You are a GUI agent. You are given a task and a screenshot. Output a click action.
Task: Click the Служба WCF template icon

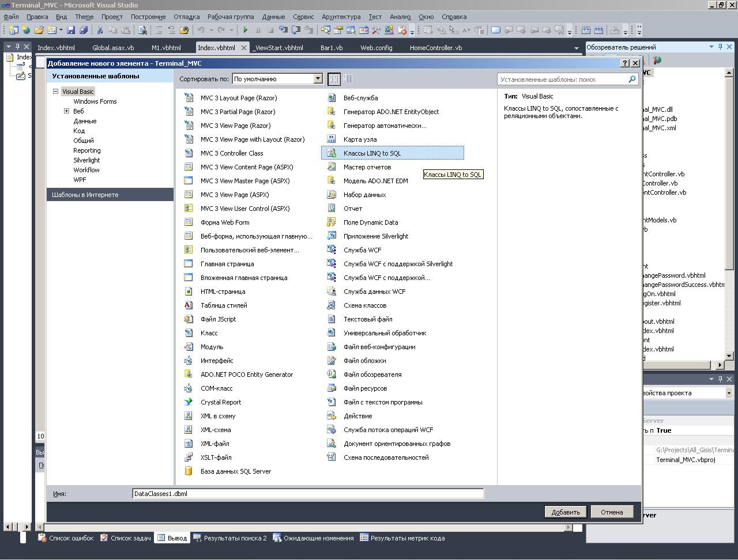(x=331, y=250)
